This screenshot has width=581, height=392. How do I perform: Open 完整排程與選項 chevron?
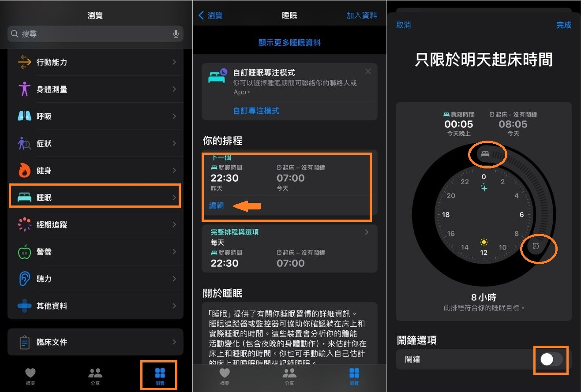point(367,232)
